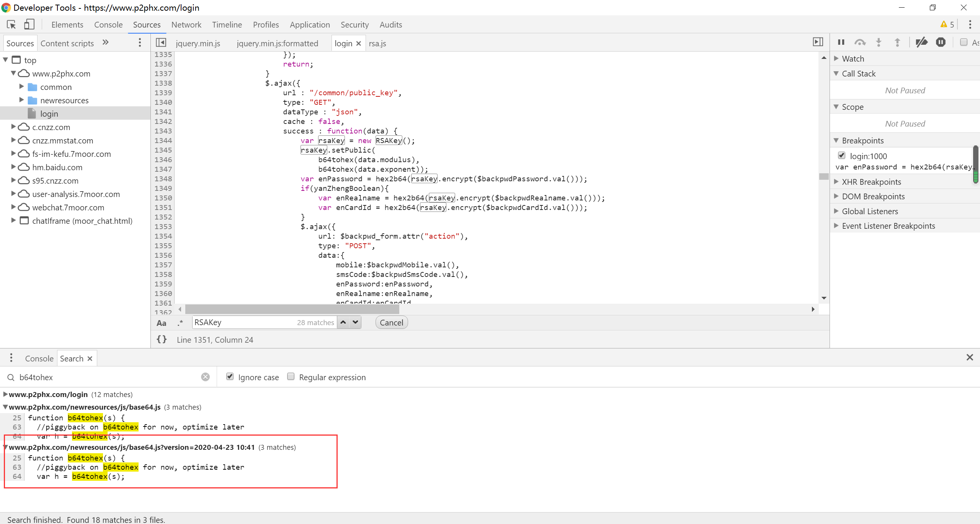The height and width of the screenshot is (524, 980).
Task: Jump to next RSAKey match arrow
Action: (355, 322)
